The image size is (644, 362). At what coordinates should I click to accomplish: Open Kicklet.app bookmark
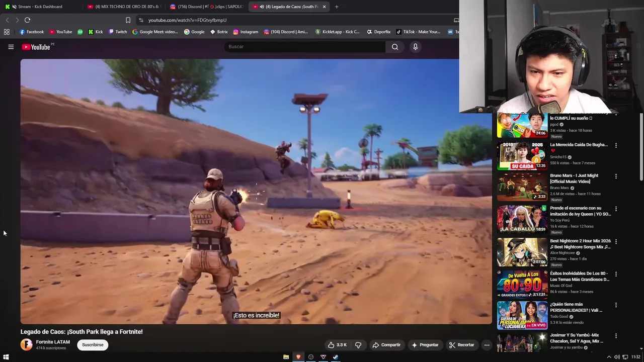(338, 32)
